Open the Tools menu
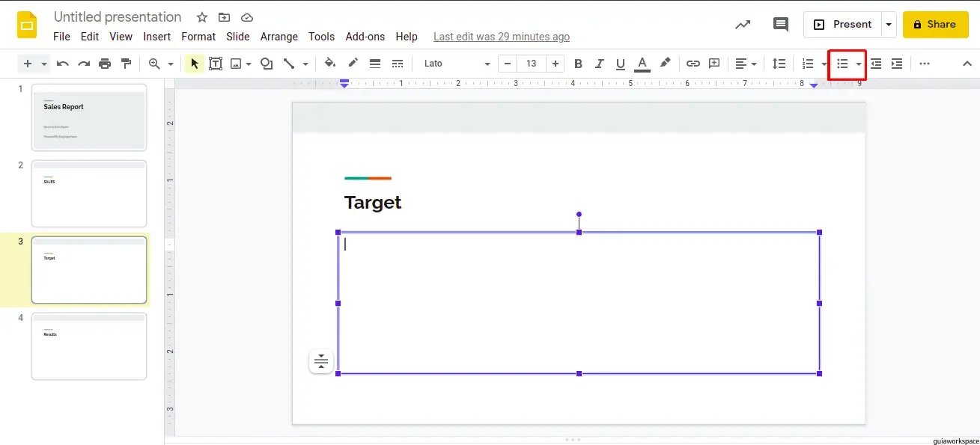 coord(322,37)
